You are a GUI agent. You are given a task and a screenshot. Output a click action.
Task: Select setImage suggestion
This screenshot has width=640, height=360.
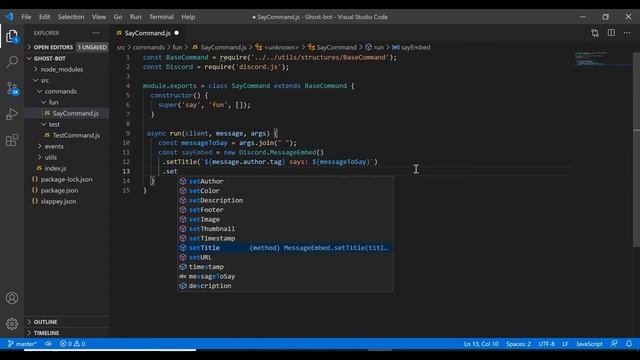tap(285, 219)
